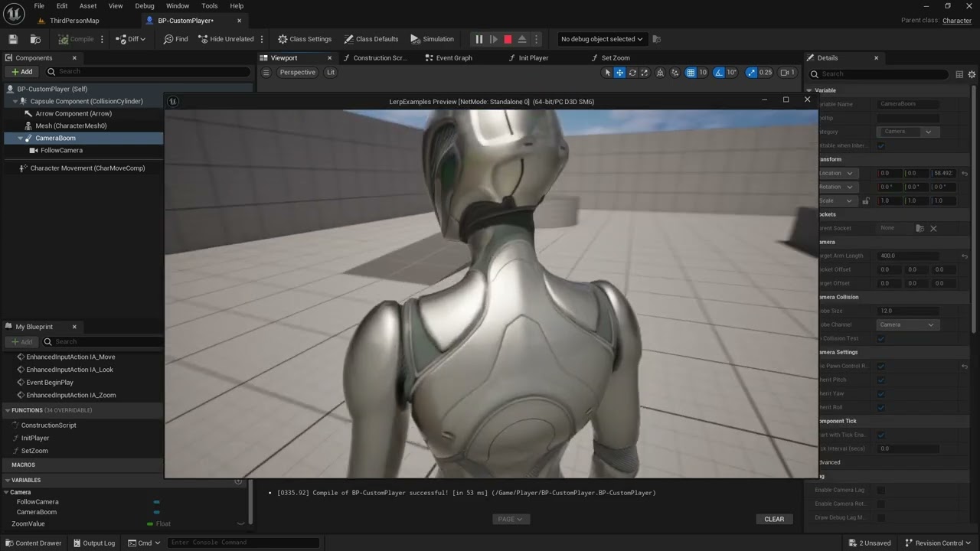Stop play session with red square
This screenshot has width=980, height=551.
tap(508, 39)
